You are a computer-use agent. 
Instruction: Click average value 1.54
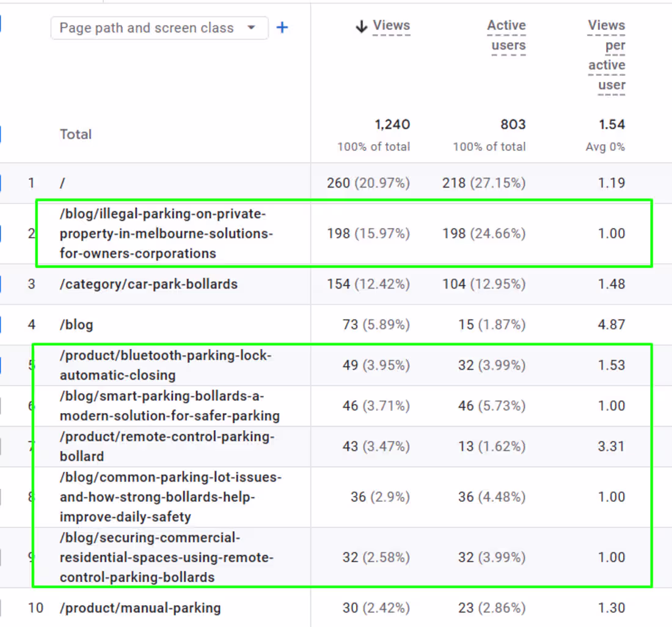612,124
